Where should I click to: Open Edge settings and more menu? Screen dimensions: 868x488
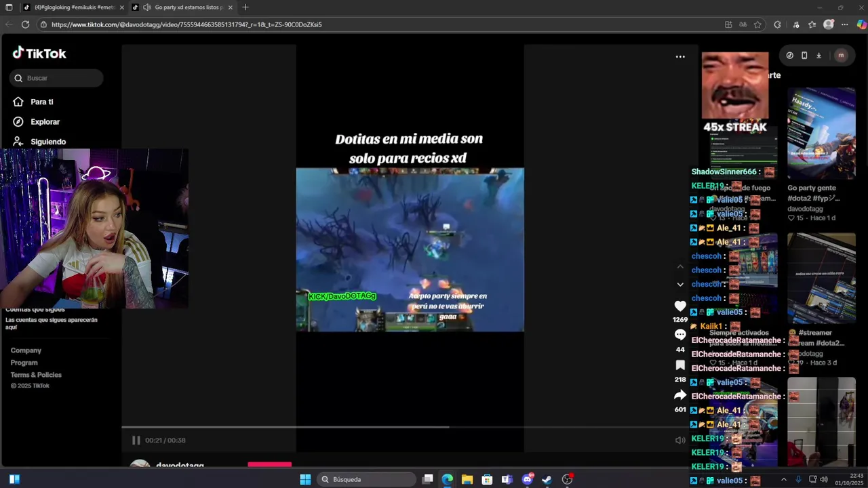845,24
